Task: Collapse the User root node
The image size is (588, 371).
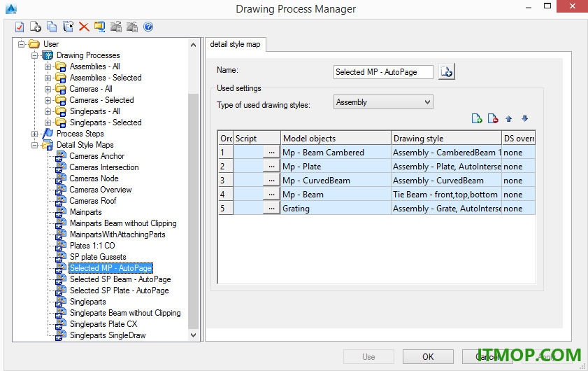Action: pyautogui.click(x=22, y=44)
